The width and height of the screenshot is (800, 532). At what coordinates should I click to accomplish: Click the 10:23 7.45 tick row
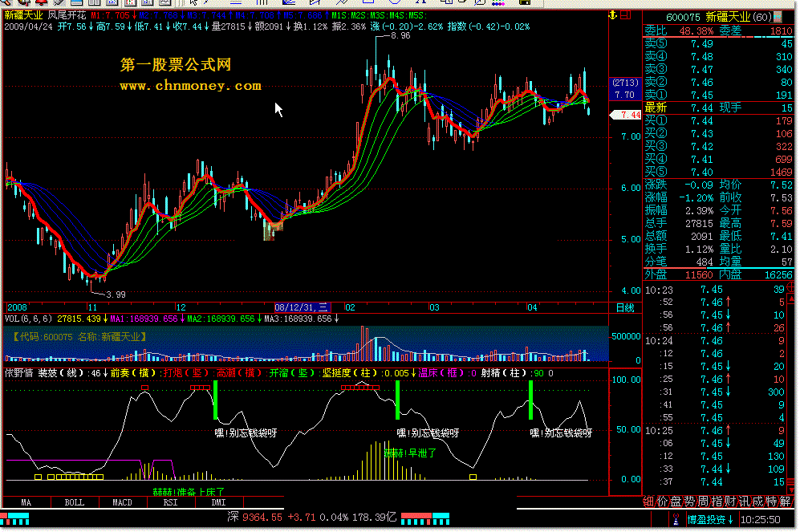(x=714, y=290)
